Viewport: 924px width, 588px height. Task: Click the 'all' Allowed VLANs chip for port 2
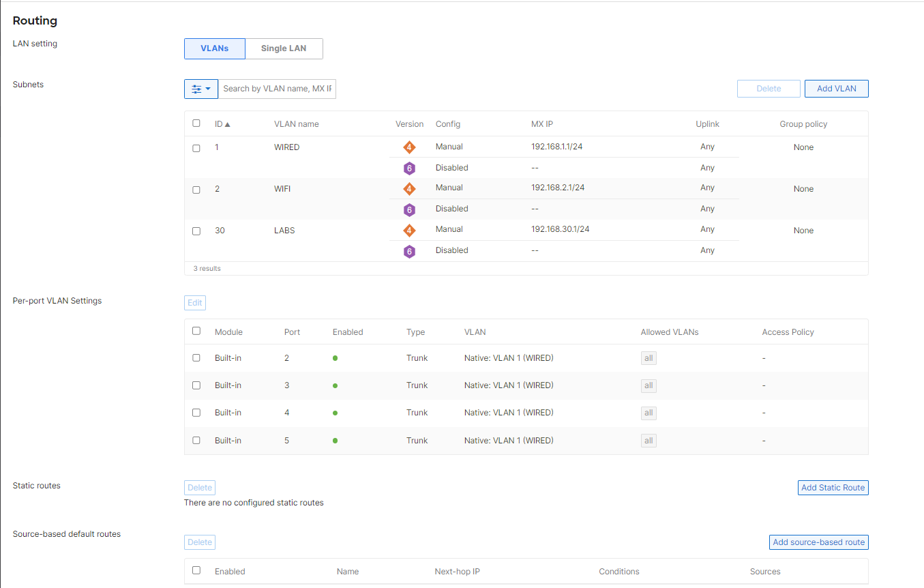click(648, 357)
